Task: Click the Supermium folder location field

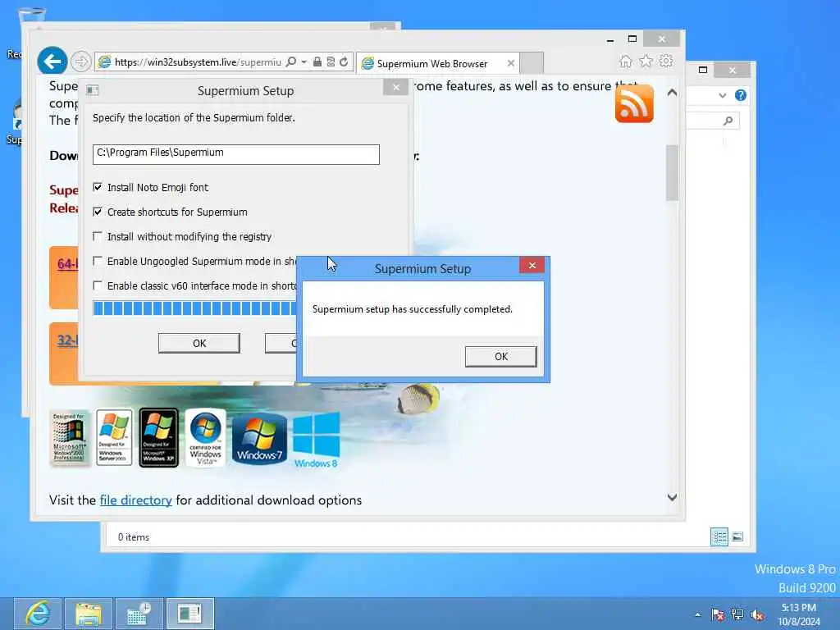Action: coord(235,154)
